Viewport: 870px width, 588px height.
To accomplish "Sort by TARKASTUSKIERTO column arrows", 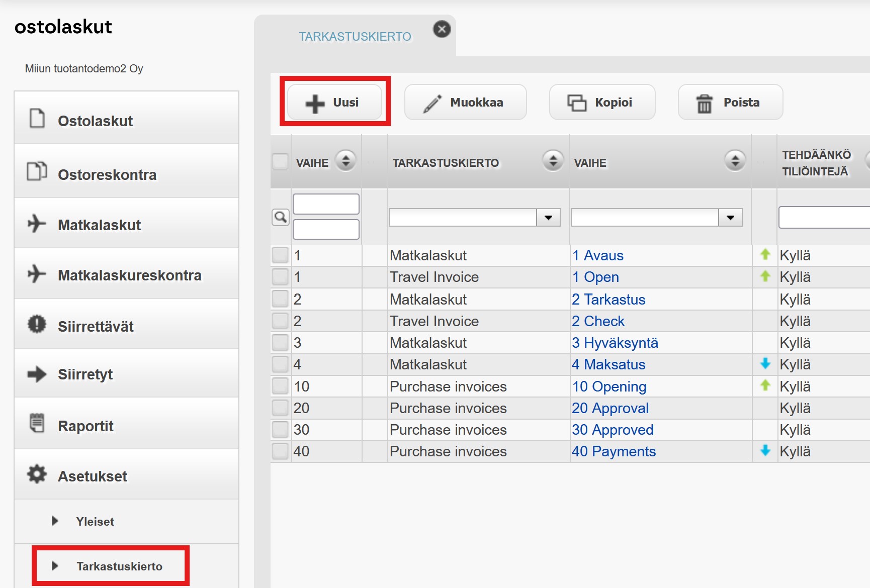I will coord(553,161).
